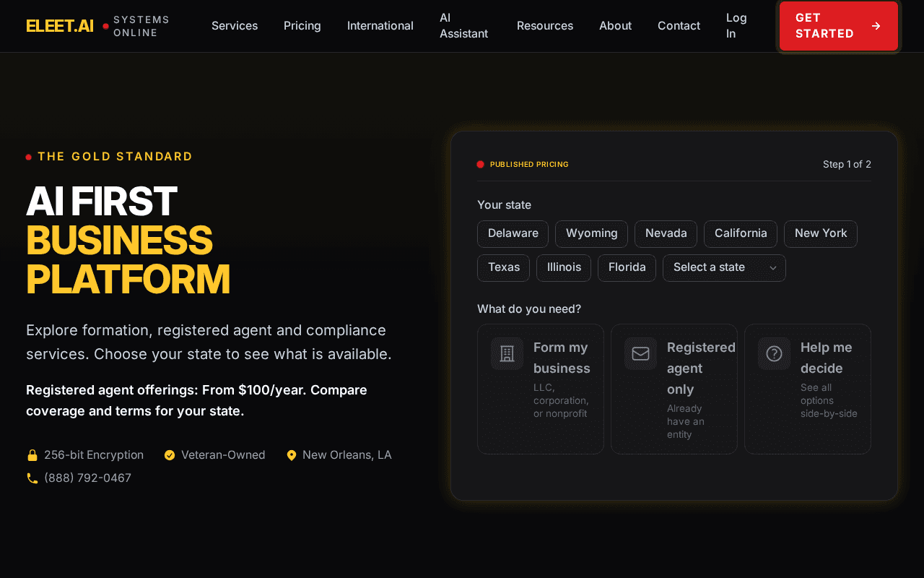Click the Log In link
Image resolution: width=924 pixels, height=578 pixels.
pos(737,26)
